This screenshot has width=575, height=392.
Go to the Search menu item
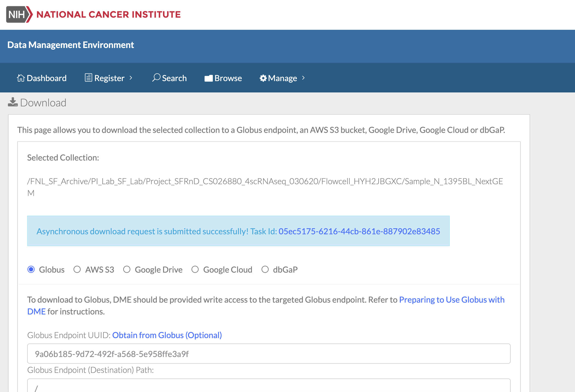click(174, 78)
